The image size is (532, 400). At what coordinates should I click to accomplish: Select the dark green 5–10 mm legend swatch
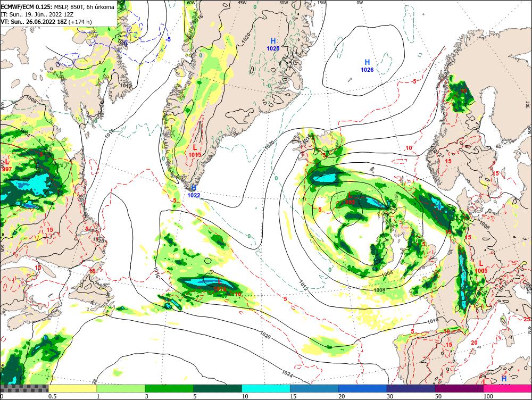click(x=218, y=388)
